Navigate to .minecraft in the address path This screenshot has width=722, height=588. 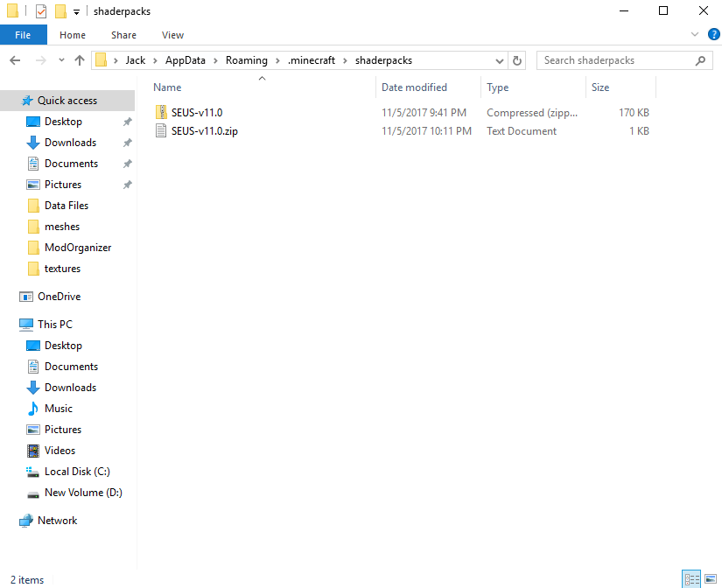point(312,60)
